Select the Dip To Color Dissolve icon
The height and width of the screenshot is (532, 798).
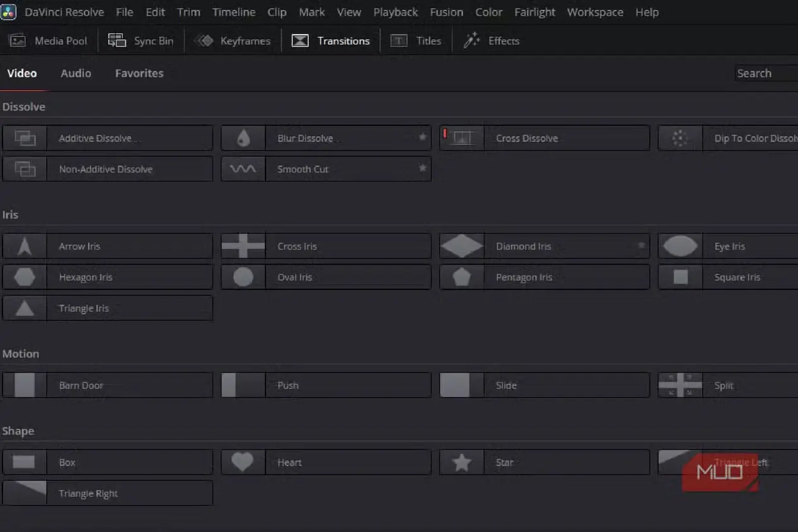(680, 138)
